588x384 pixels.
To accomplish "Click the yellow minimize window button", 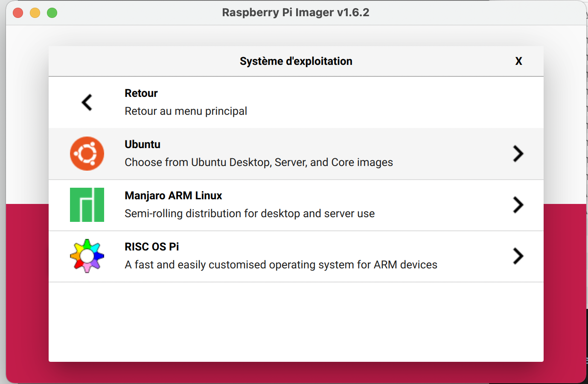I will [35, 13].
